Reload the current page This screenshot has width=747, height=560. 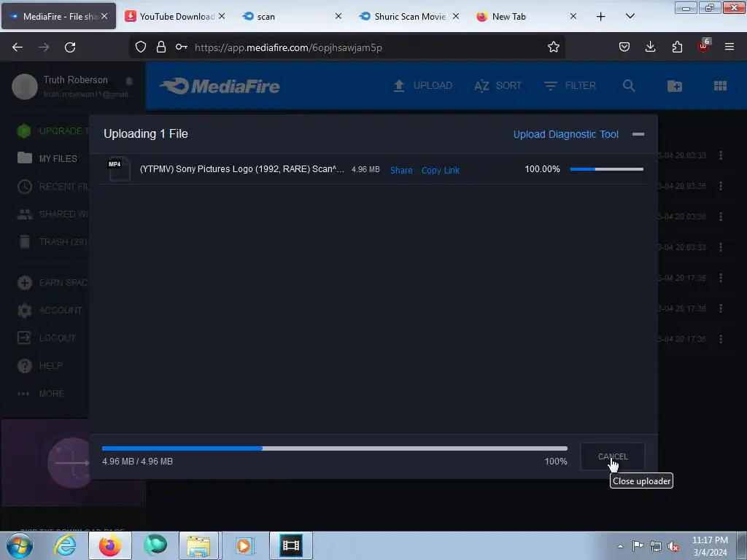click(x=70, y=47)
